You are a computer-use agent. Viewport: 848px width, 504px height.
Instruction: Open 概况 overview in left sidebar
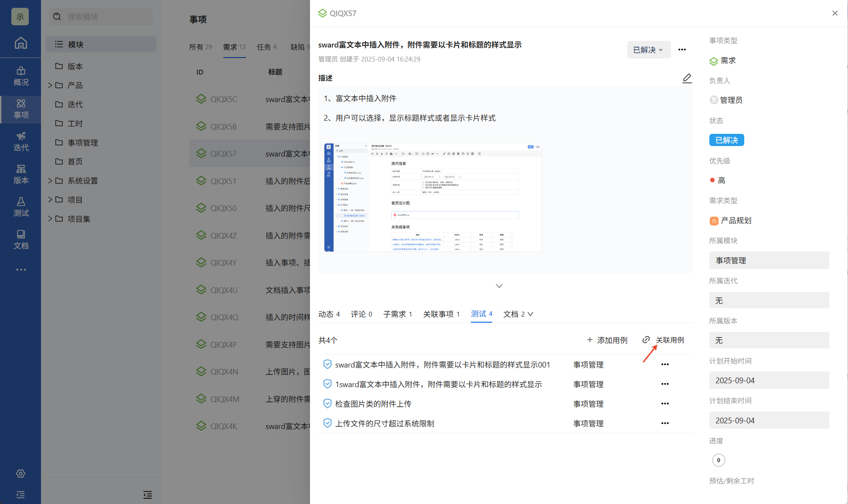(x=20, y=76)
